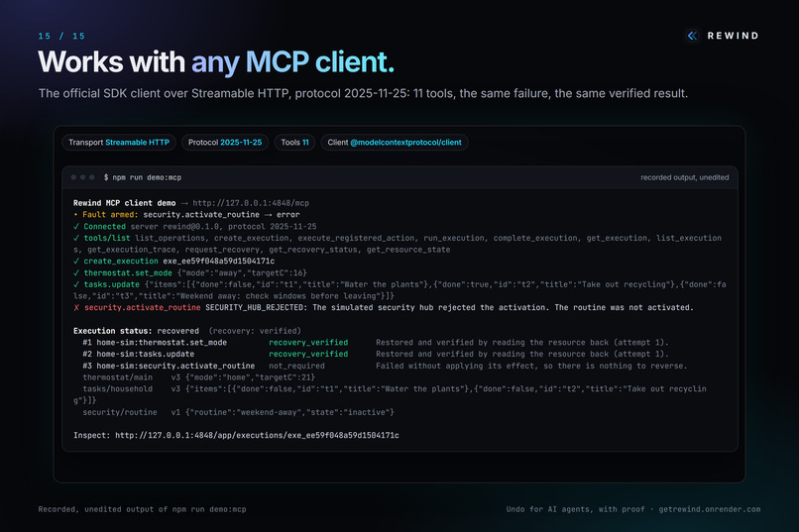Click the 'Fault armed:' line
The height and width of the screenshot is (532, 799).
(x=186, y=215)
